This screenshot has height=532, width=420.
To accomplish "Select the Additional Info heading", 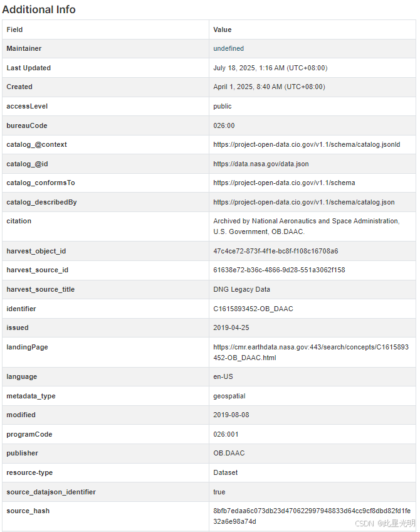I will click(x=39, y=9).
